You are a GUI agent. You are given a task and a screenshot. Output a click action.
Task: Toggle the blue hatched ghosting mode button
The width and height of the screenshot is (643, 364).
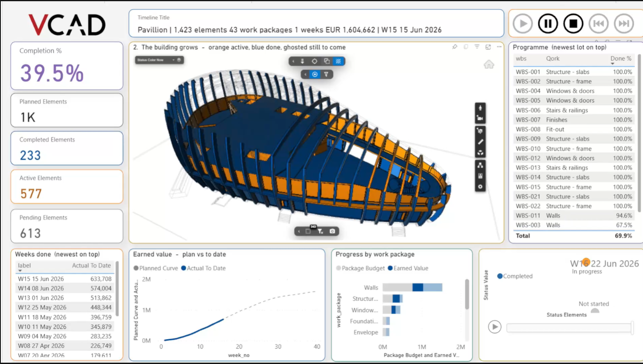tap(338, 61)
